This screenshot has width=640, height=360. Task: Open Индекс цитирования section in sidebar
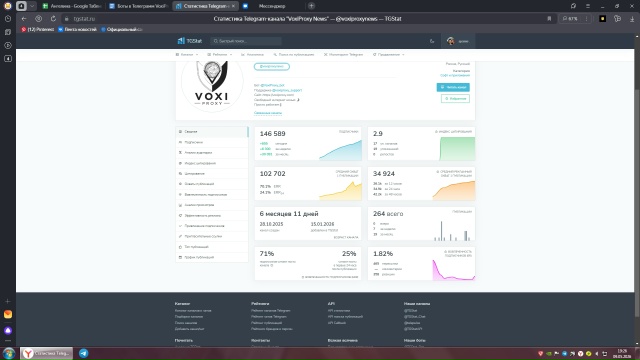(x=212, y=163)
